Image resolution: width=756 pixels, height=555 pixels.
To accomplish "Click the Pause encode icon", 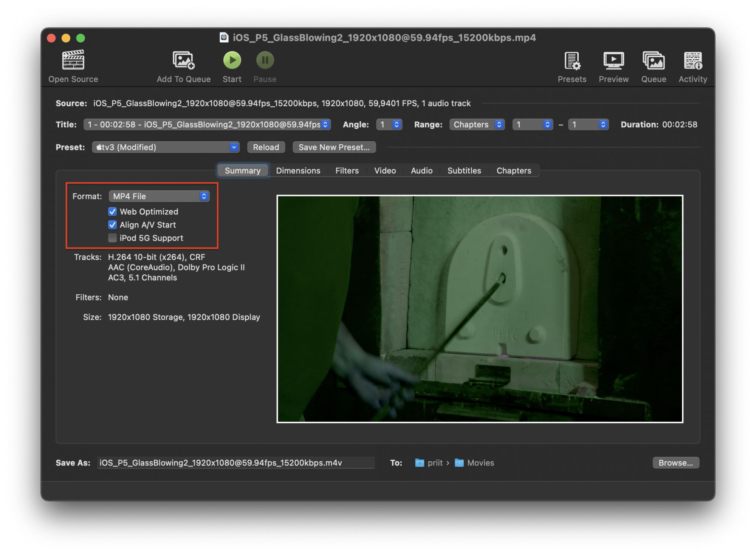I will point(265,60).
